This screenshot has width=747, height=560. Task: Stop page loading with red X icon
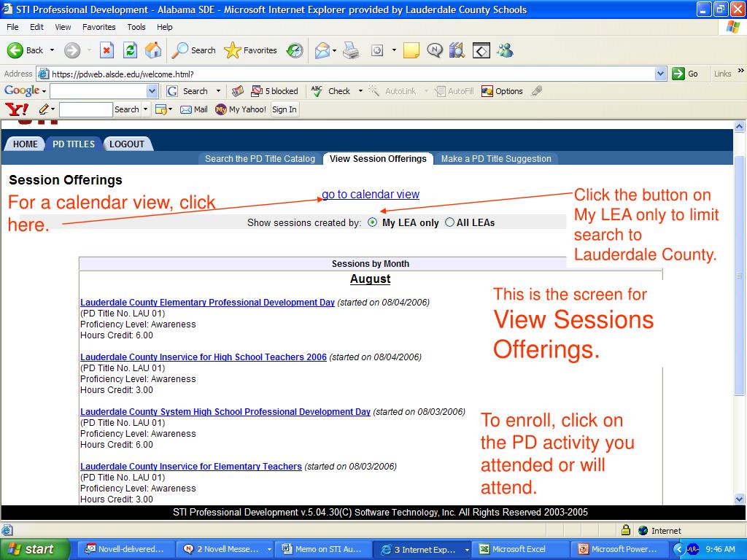click(x=107, y=50)
